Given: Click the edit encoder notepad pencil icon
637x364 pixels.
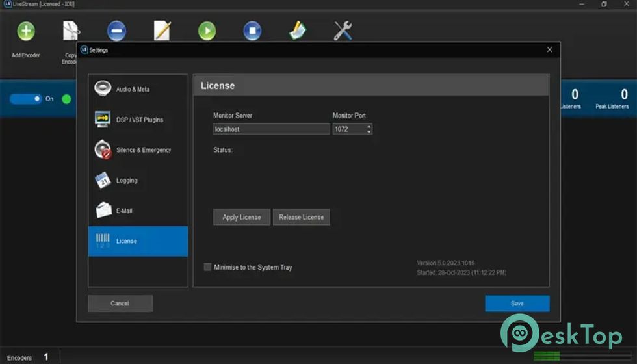Looking at the screenshot, I should point(162,31).
